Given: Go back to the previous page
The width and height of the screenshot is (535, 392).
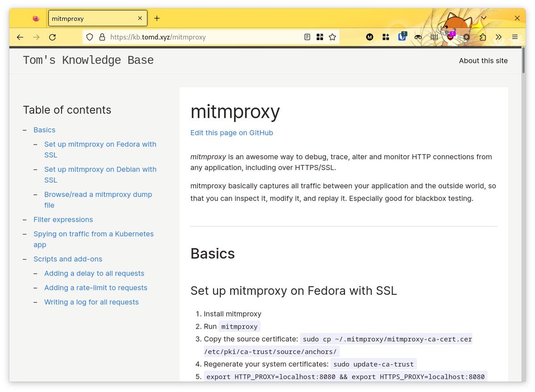Looking at the screenshot, I should click(x=20, y=37).
